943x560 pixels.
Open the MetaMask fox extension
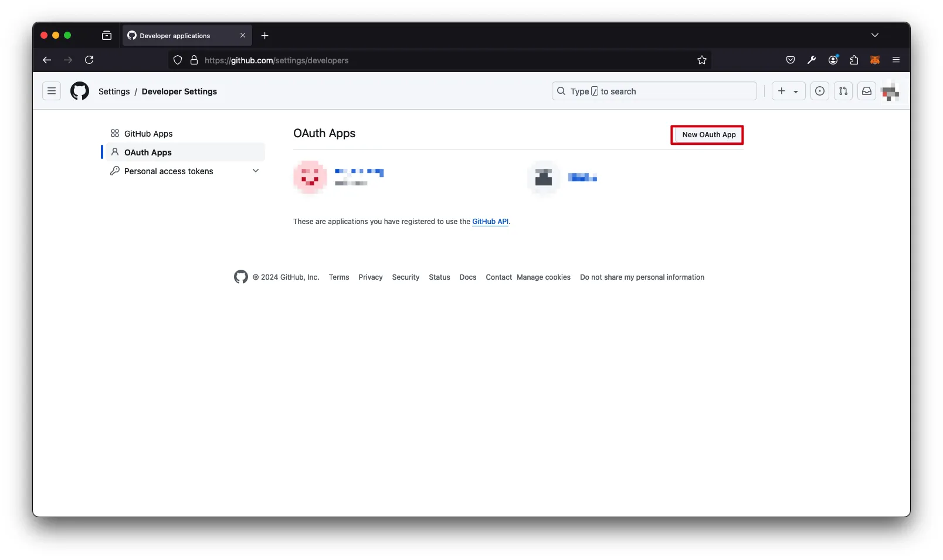874,60
